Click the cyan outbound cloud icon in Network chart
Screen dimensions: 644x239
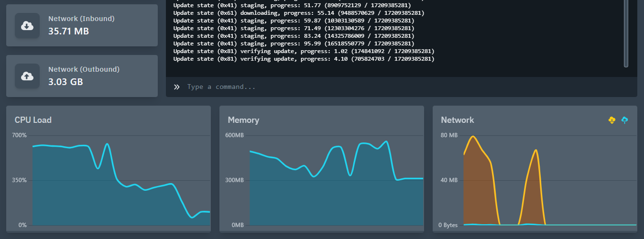(x=624, y=120)
